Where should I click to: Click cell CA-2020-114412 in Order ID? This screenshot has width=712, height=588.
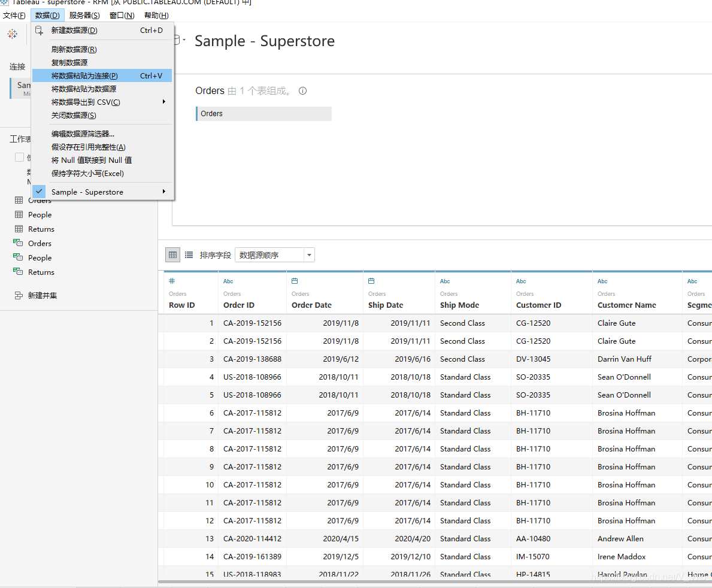[x=253, y=538]
